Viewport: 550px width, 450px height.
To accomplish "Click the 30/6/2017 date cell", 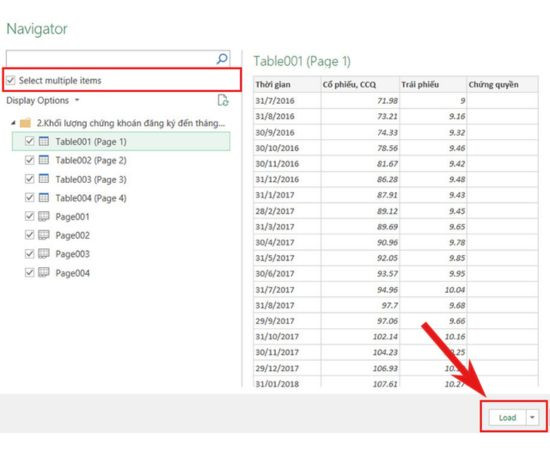I will pyautogui.click(x=287, y=274).
